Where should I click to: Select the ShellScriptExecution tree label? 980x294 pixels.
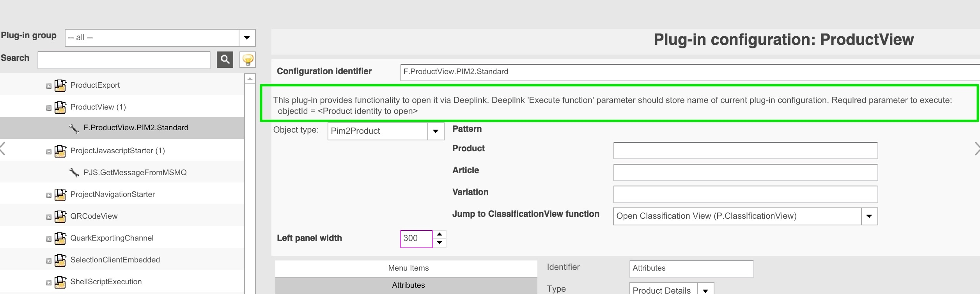coord(106,282)
